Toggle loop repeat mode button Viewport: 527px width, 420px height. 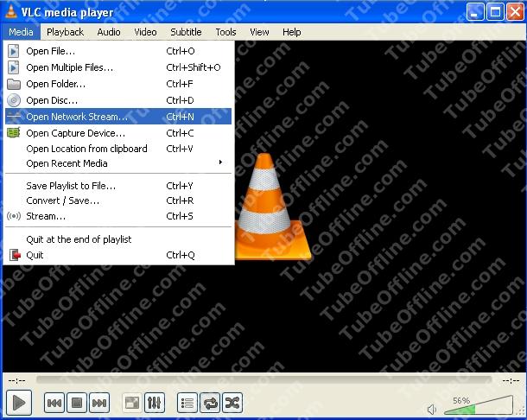210,403
